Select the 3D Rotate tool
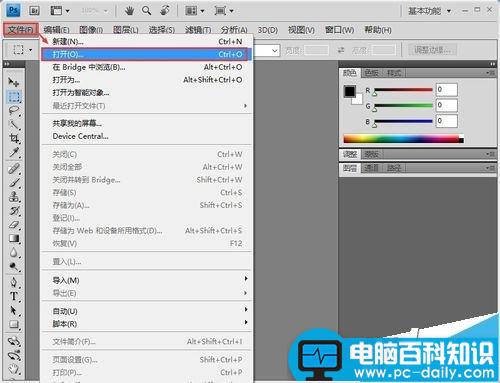Viewport: 500px width, 383px height. 14,341
